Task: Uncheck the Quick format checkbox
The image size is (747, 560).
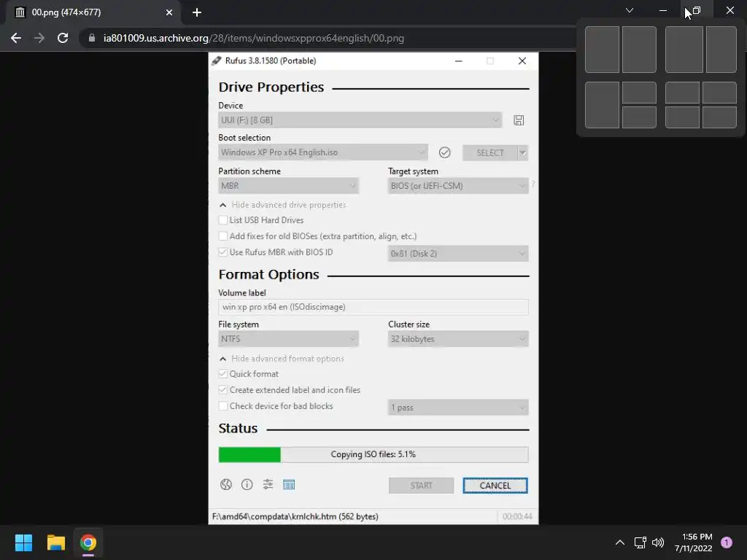Action: coord(223,374)
